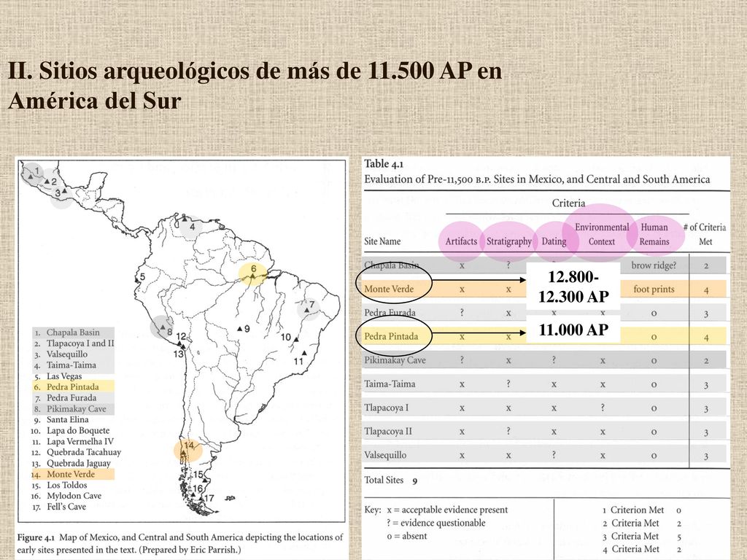Screen dimensions: 747x560
Task: Select 'Table 4.1' heading text
Action: 384,164
